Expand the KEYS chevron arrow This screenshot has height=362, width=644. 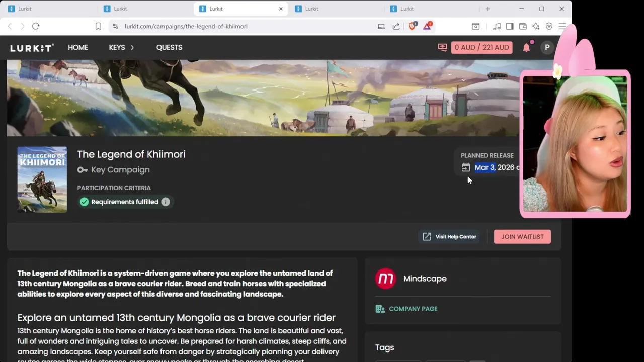pos(132,47)
